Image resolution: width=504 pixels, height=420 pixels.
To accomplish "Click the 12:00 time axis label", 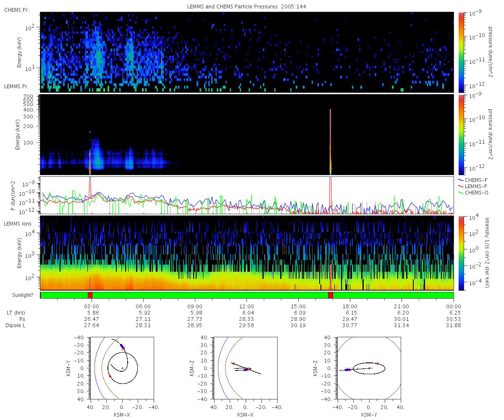I will 247,306.
